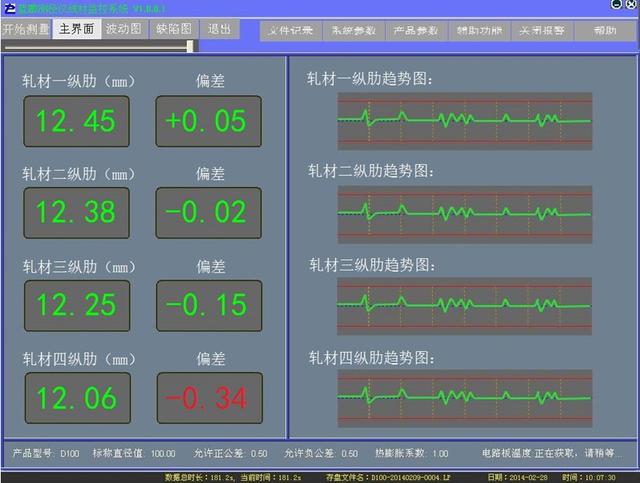This screenshot has width=640, height=483.
Task: Click the +0.05 deviation readout
Action: pyautogui.click(x=208, y=122)
